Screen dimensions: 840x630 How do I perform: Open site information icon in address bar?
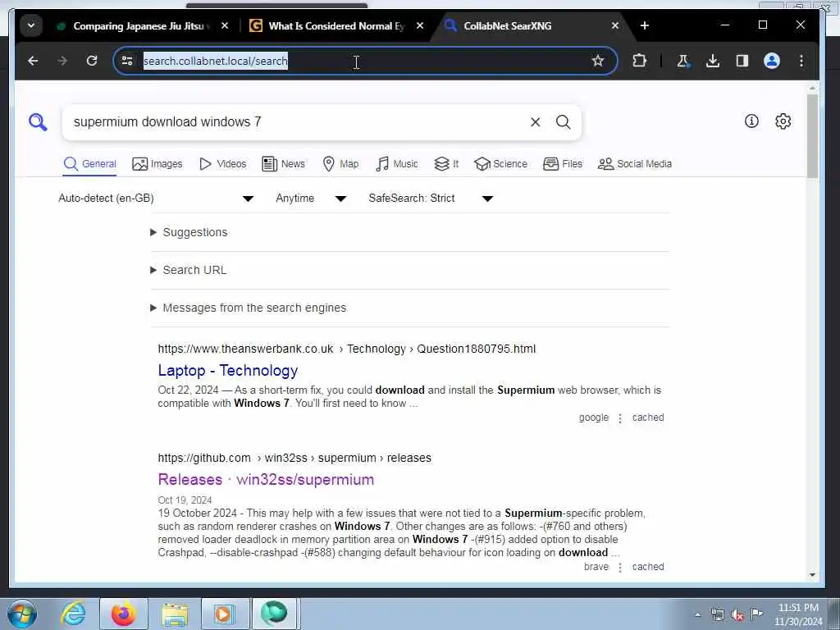[x=127, y=61]
